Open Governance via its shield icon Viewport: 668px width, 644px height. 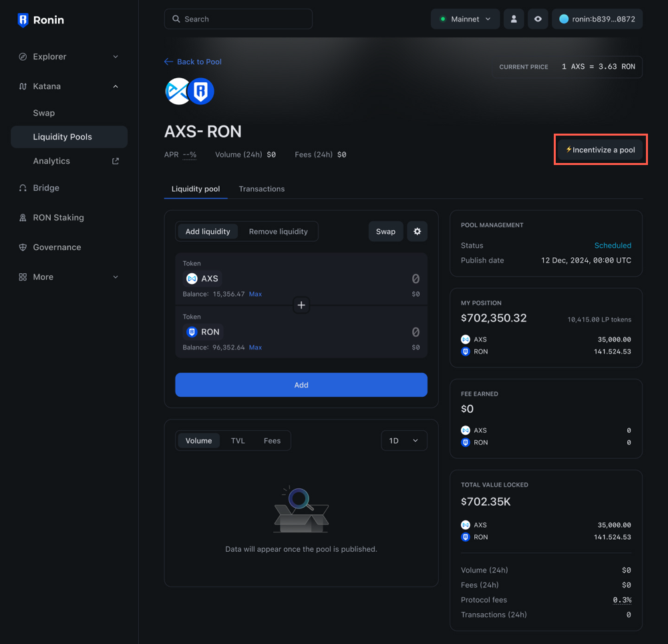pyautogui.click(x=24, y=247)
